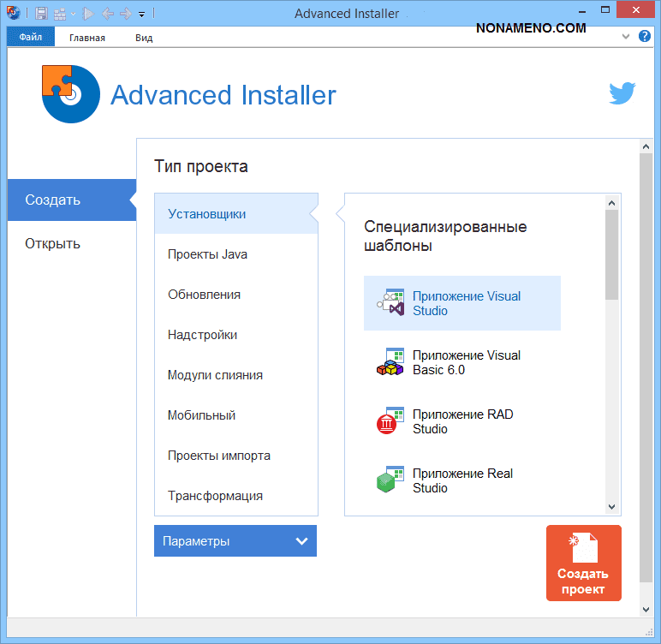Expand the Параметры options panel
This screenshot has width=661, height=644.
click(x=235, y=541)
